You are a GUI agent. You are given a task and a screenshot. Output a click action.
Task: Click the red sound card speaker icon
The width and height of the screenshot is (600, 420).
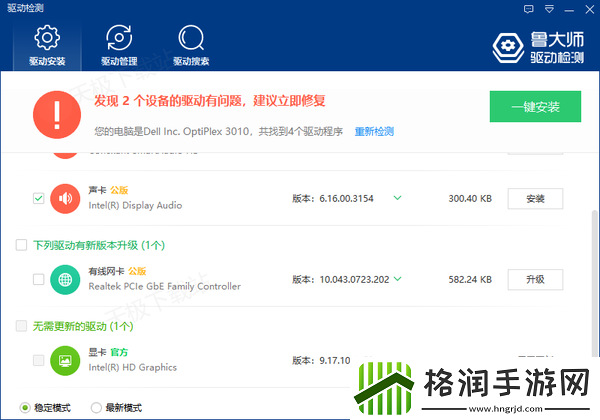tap(65, 198)
